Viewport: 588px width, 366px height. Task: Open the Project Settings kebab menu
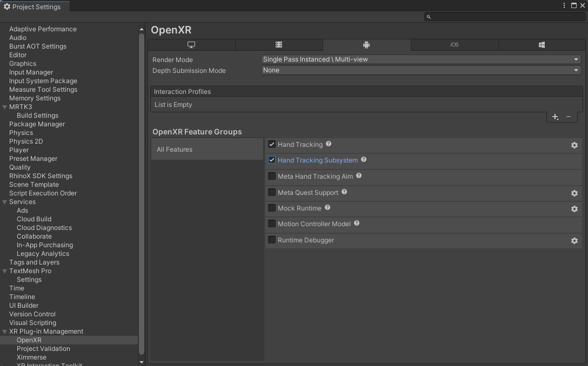[x=564, y=5]
